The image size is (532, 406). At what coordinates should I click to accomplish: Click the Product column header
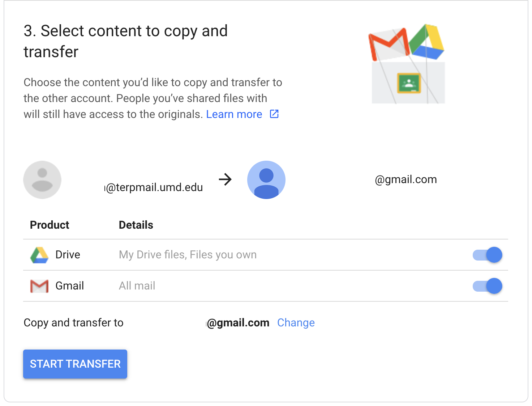click(x=50, y=225)
